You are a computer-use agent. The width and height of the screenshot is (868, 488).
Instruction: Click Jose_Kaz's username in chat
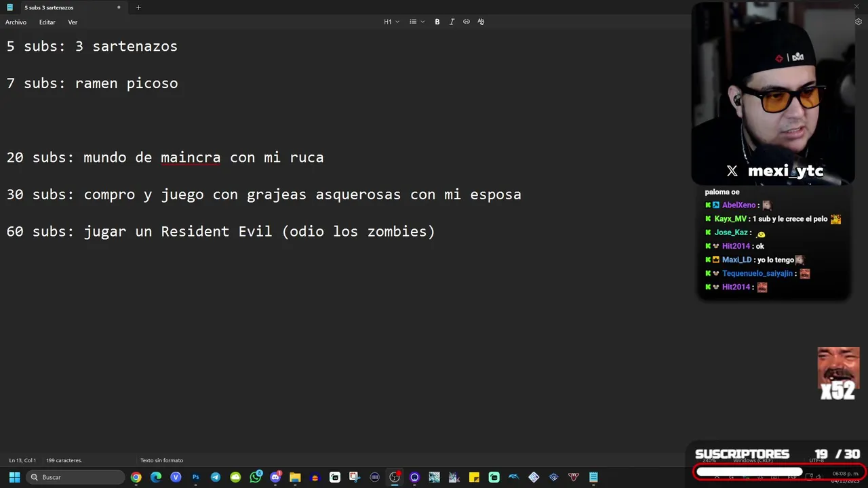[731, 232]
